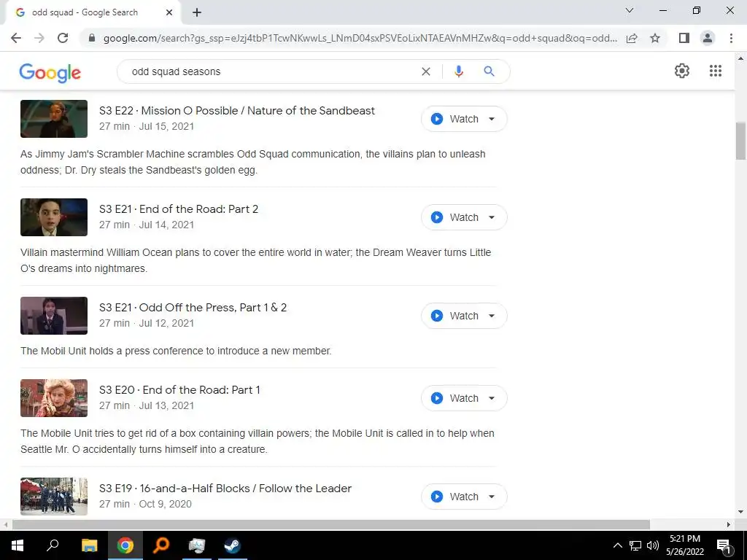Viewport: 747px width, 560px height.
Task: Watch S3 E22 Mission O Possible
Action: coord(455,119)
